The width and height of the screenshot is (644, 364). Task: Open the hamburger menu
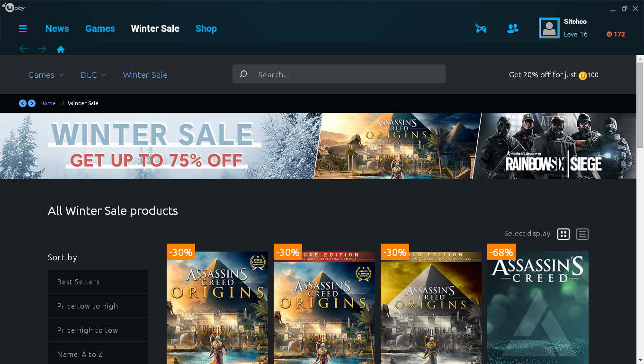(x=23, y=29)
